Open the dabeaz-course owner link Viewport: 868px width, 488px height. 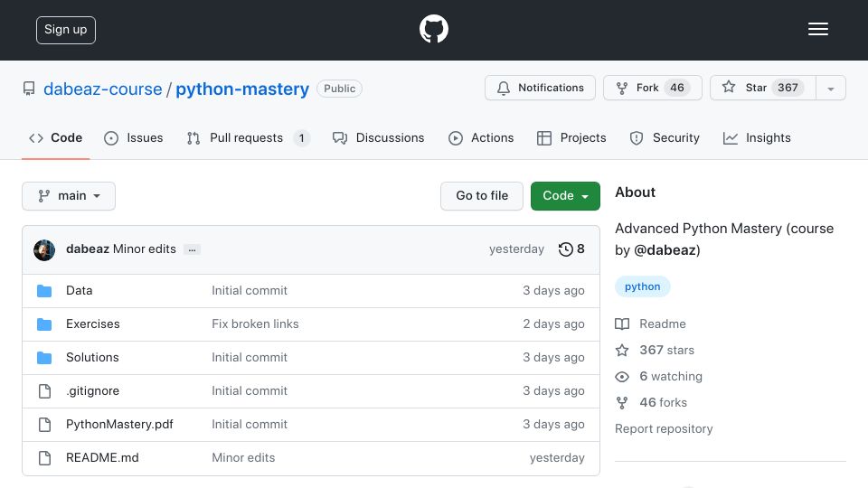[103, 89]
